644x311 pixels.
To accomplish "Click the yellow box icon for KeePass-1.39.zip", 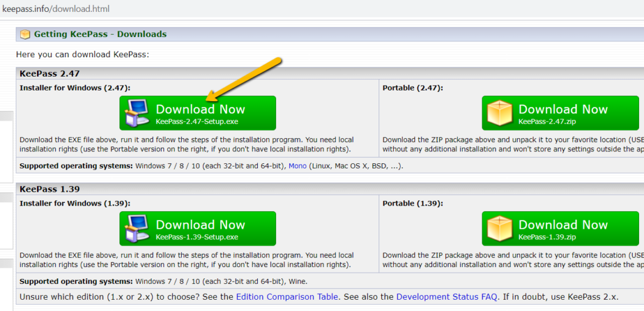I will click(500, 229).
